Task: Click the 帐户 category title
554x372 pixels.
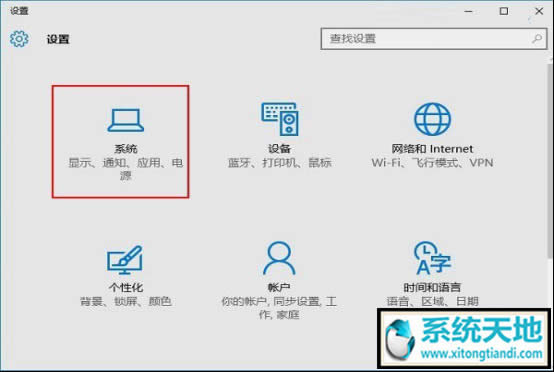Action: pos(279,287)
